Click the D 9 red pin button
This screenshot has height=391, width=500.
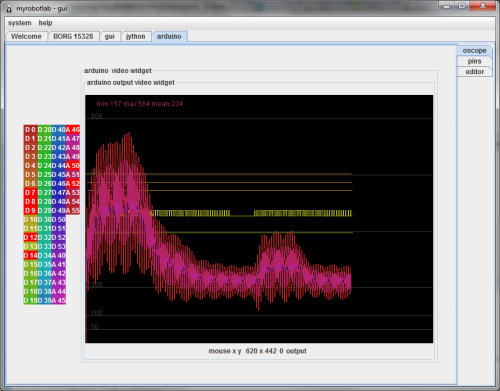[30, 211]
